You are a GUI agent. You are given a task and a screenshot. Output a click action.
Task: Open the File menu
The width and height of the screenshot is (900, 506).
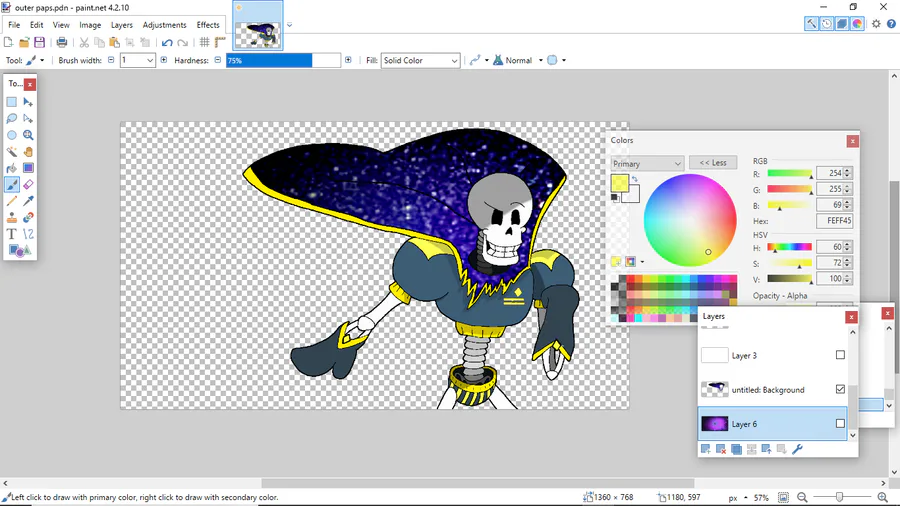coord(14,25)
